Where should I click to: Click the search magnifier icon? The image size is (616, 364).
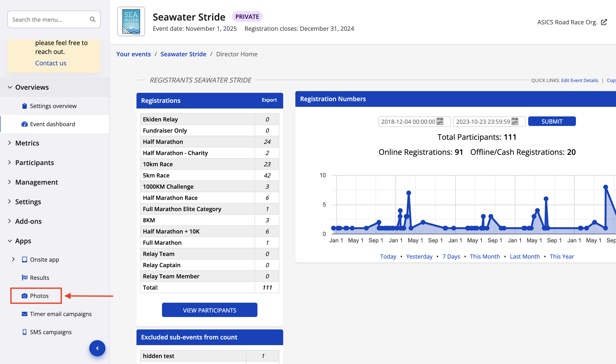tap(92, 19)
